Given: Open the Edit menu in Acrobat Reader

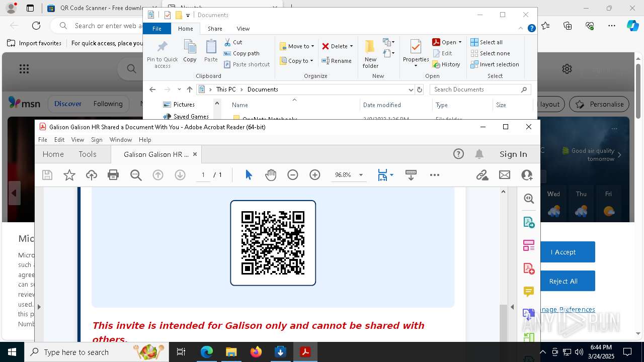Looking at the screenshot, I should pyautogui.click(x=59, y=139).
